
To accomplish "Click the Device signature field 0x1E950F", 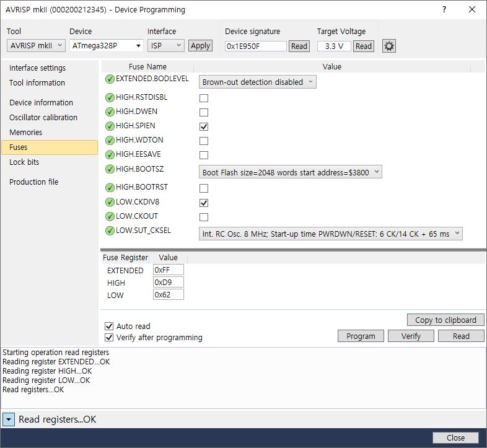I will coord(255,46).
